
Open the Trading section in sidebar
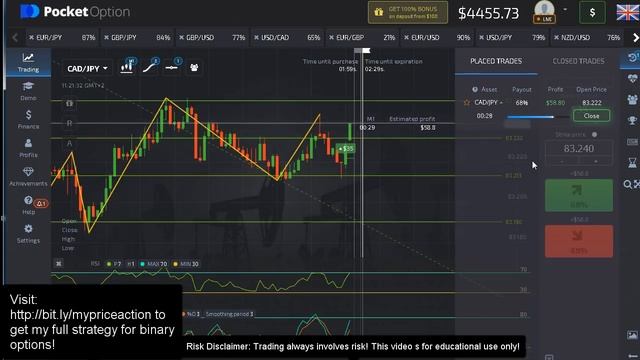point(28,62)
